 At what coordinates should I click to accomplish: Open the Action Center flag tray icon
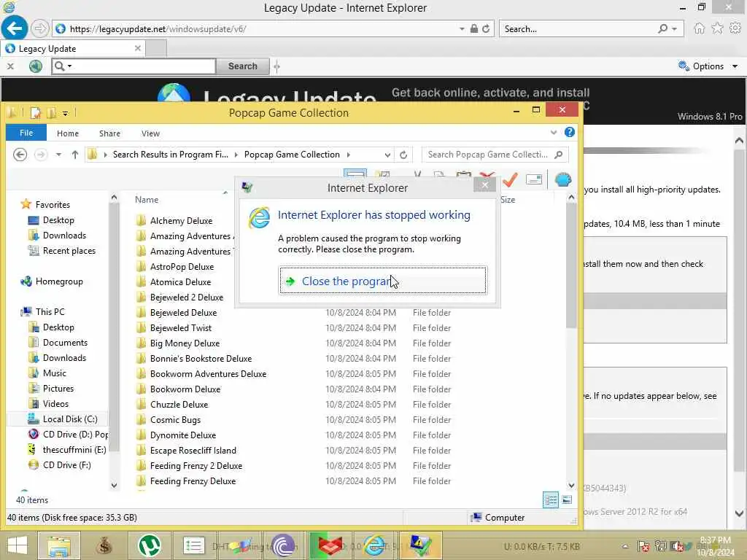tap(643, 546)
